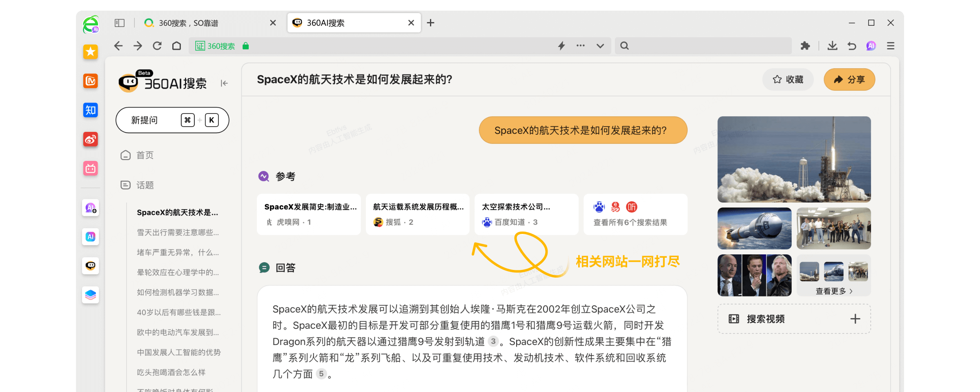Open the browser hamburger menu
Viewport: 980px width, 392px height.
pyautogui.click(x=890, y=46)
